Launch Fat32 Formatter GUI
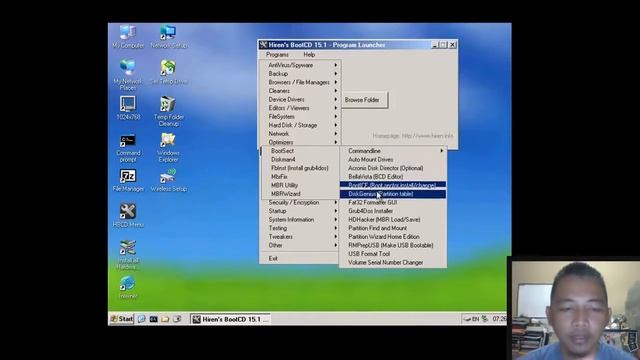This screenshot has width=640, height=360. 393,202
